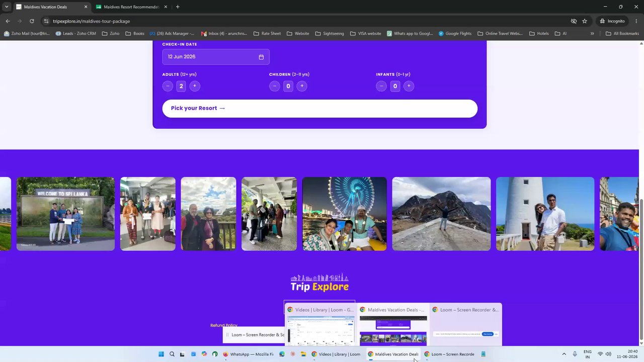Image resolution: width=644 pixels, height=362 pixels.
Task: Select the Videos Library Loom window preview
Action: [319, 324]
